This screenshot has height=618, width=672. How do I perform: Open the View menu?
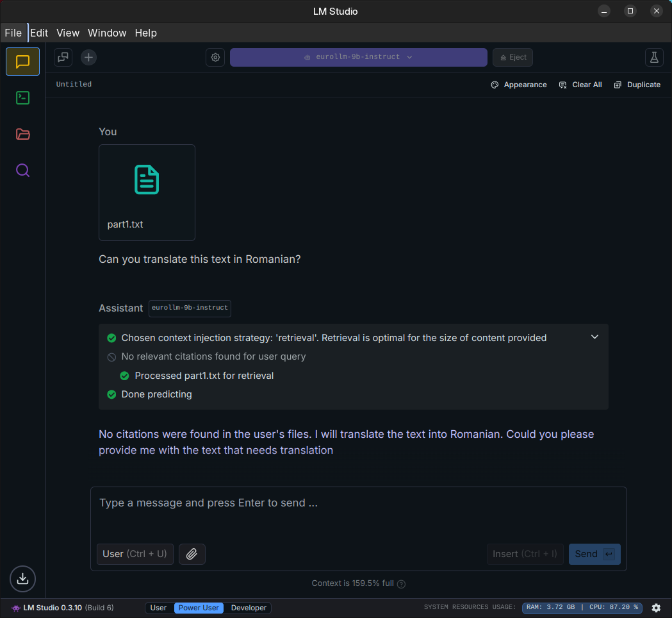(x=68, y=33)
